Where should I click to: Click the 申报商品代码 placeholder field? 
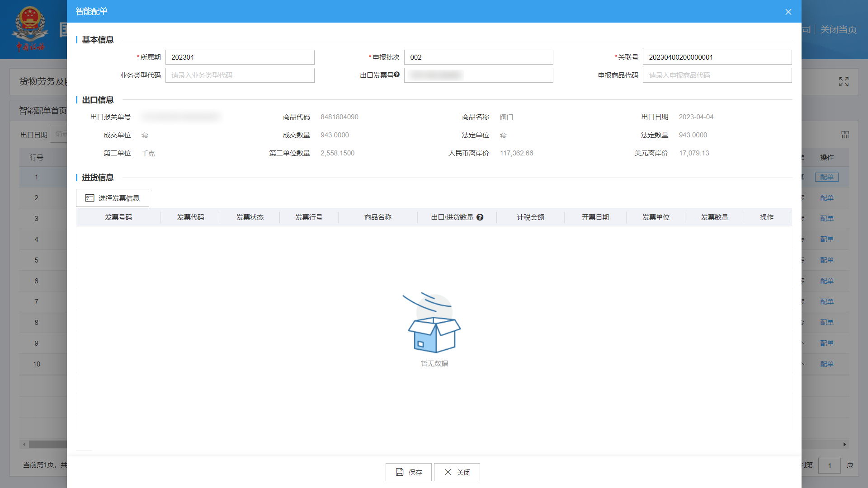pyautogui.click(x=717, y=75)
